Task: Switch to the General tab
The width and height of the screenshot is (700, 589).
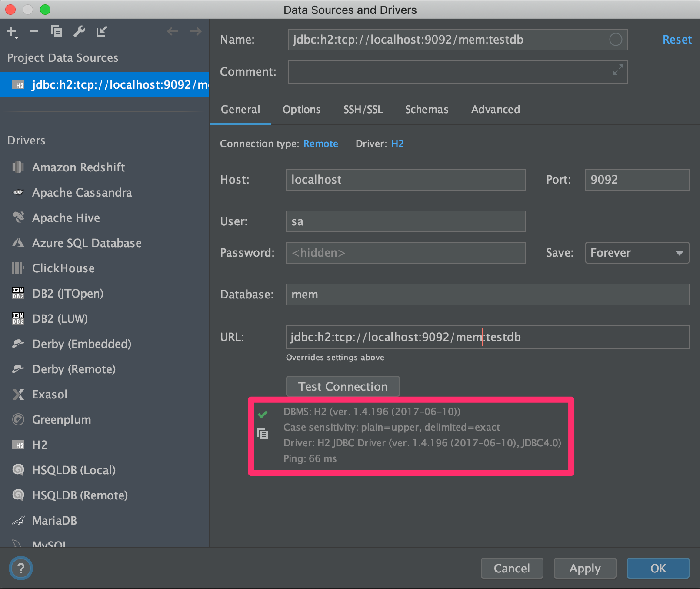Action: click(240, 110)
